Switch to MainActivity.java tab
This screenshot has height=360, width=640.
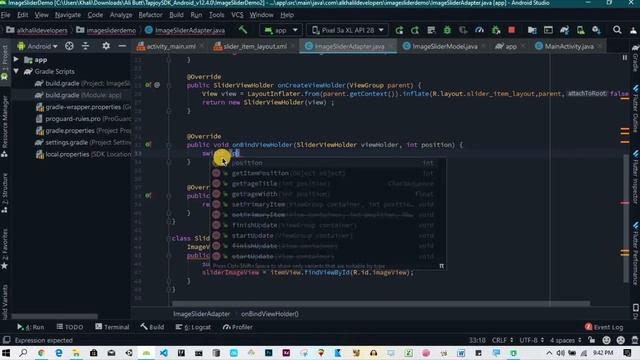coord(569,47)
